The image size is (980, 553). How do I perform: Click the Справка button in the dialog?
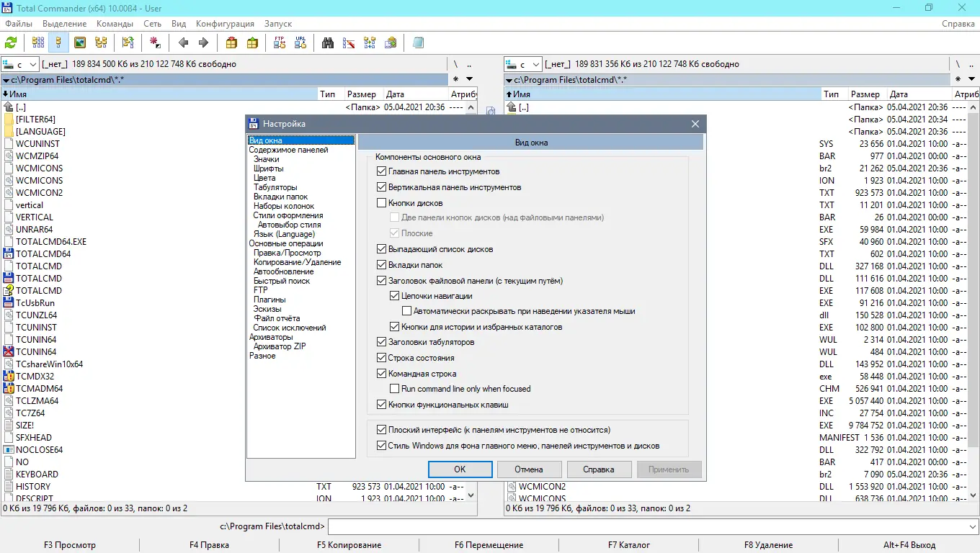tap(600, 469)
